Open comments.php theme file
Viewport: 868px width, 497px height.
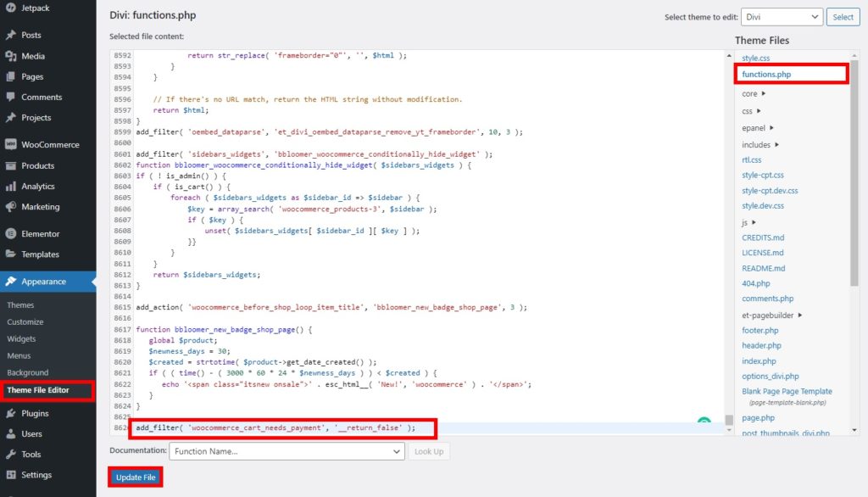(768, 299)
